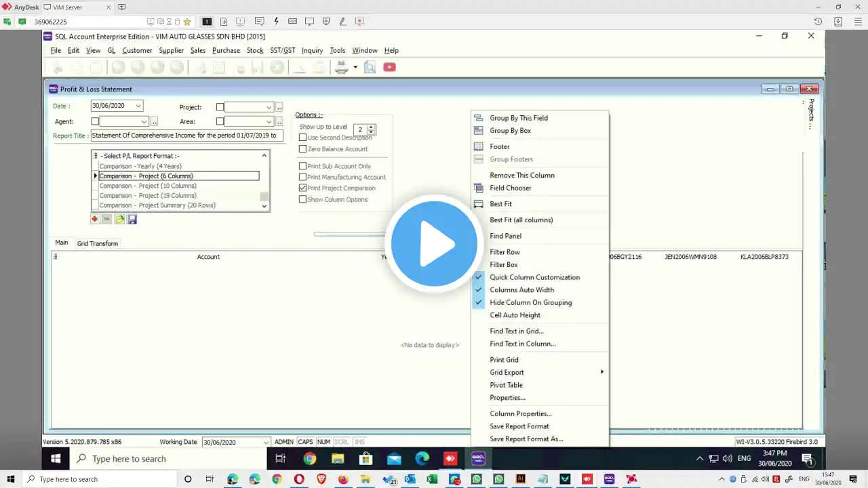Click the Report Title text field
The height and width of the screenshot is (488, 868).
pyautogui.click(x=186, y=136)
